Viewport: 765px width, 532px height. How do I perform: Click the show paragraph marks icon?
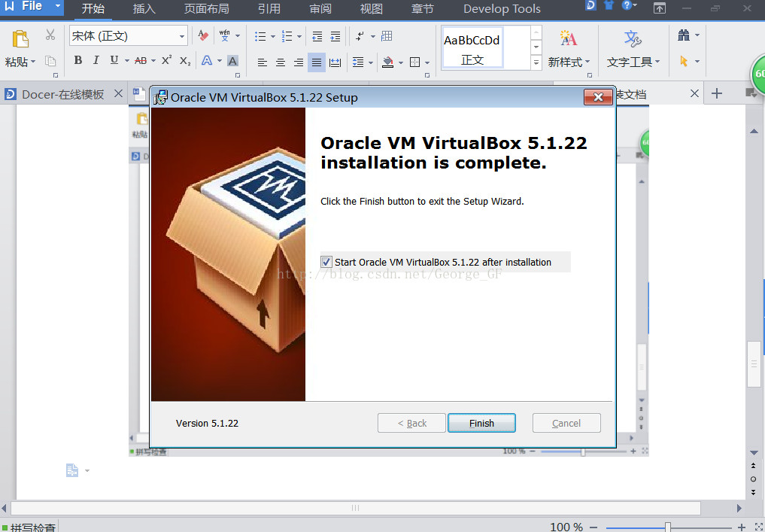[x=360, y=36]
